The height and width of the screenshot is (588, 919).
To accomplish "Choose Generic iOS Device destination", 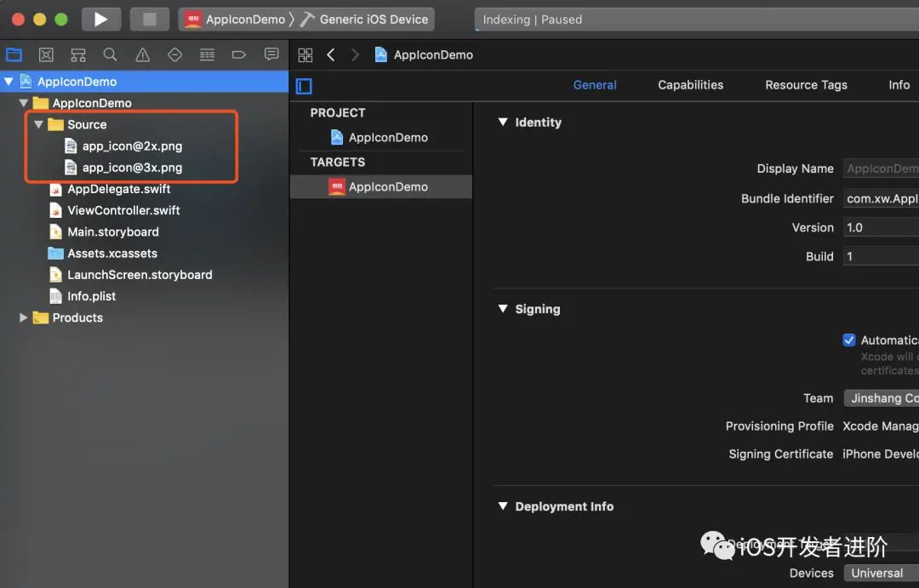I will pos(364,20).
